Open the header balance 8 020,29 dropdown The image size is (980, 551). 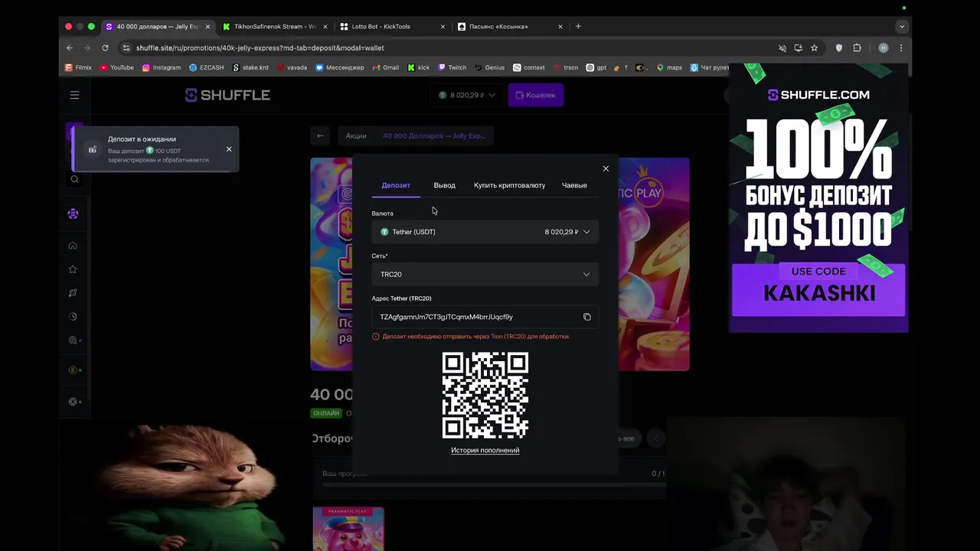tap(466, 95)
